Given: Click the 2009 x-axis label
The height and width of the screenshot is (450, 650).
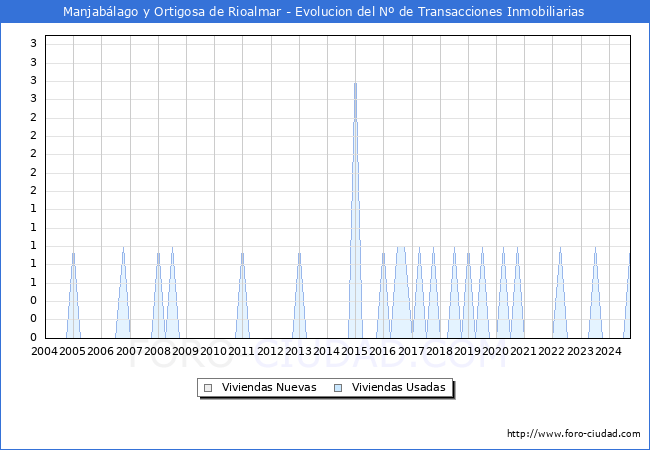Looking at the screenshot, I should [x=185, y=351].
